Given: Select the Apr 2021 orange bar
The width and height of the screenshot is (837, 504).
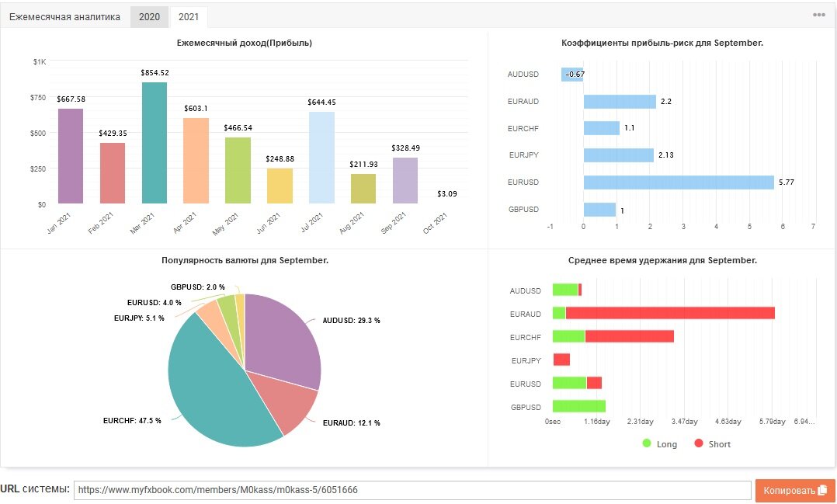Looking at the screenshot, I should click(196, 161).
